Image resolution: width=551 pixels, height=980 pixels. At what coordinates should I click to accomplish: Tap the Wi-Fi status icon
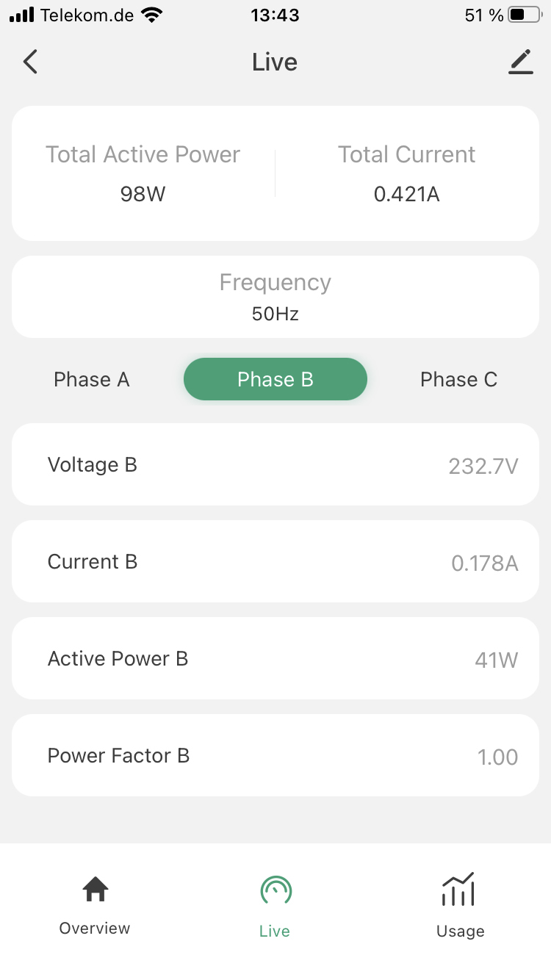point(152,15)
